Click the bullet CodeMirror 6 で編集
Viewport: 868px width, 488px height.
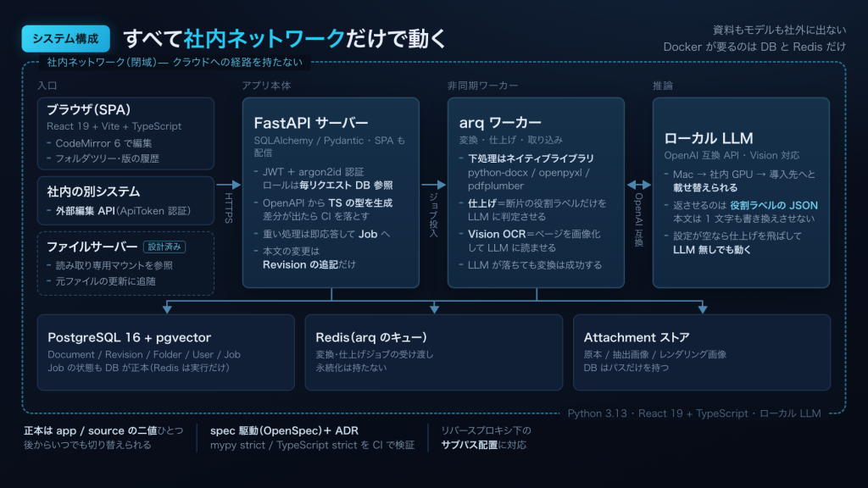(103, 143)
